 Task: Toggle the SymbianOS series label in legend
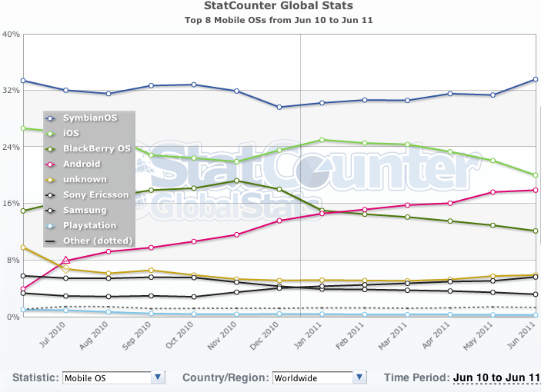coord(91,118)
